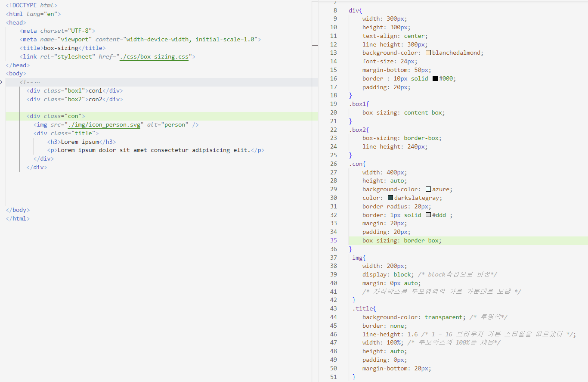Click line number 43 in the CSS gutter
This screenshot has height=382, width=588.
[x=334, y=308]
